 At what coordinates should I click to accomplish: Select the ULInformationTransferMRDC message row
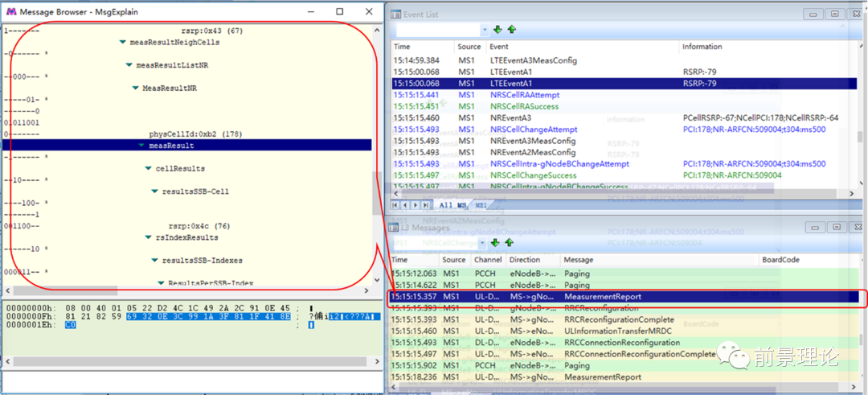(624, 331)
